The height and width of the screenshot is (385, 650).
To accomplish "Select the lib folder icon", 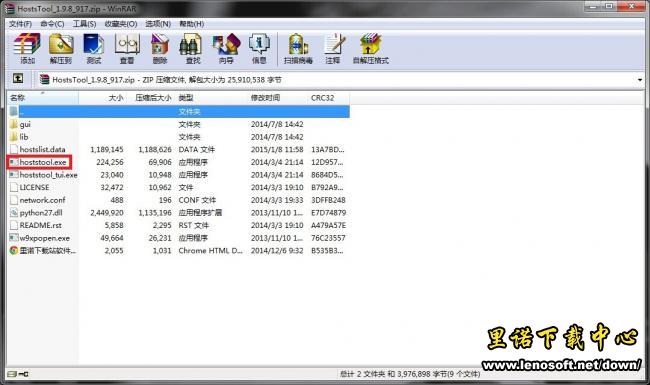I will (x=14, y=136).
